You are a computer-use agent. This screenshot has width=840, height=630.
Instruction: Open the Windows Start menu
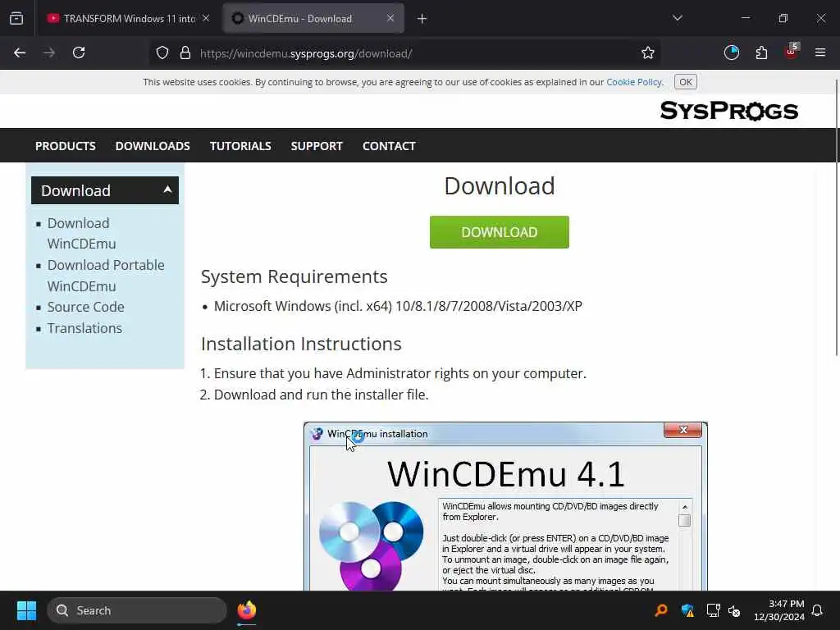click(26, 610)
